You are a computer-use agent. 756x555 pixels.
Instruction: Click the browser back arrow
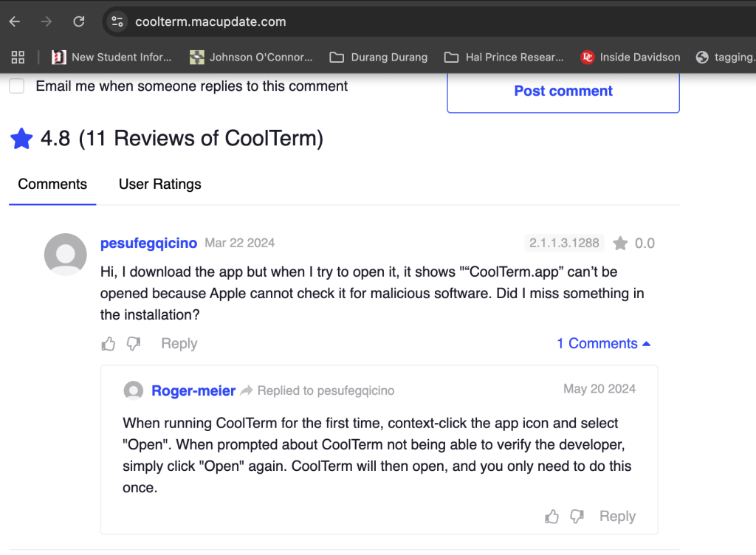point(14,21)
